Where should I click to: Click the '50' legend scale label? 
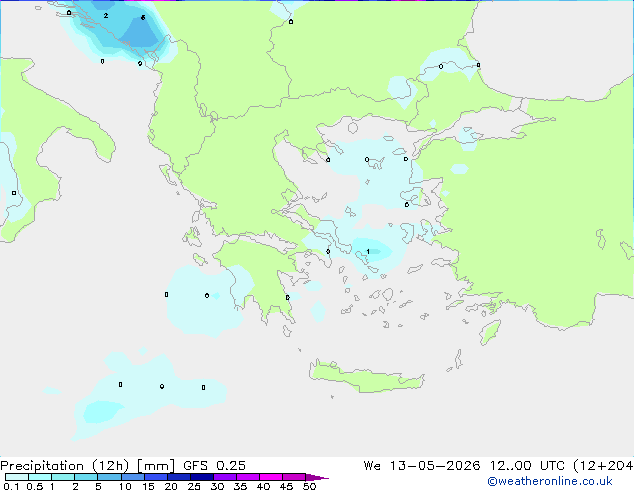pos(309,486)
